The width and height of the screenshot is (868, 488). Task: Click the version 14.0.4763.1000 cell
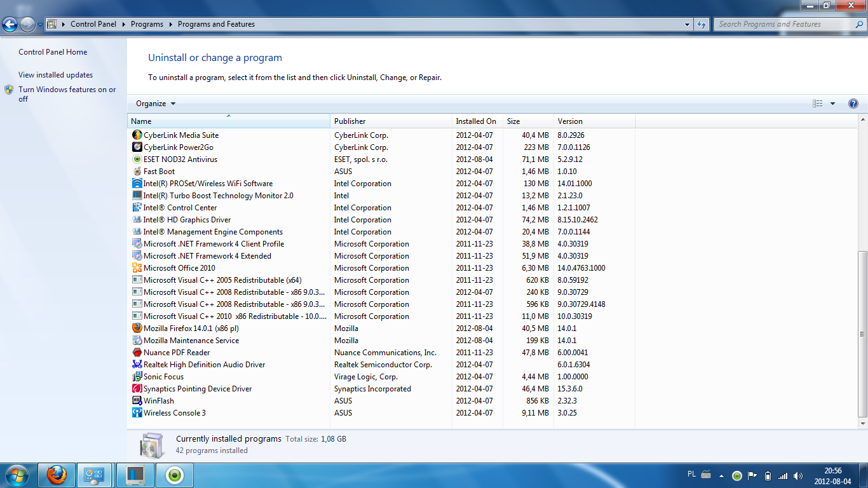[x=581, y=268]
